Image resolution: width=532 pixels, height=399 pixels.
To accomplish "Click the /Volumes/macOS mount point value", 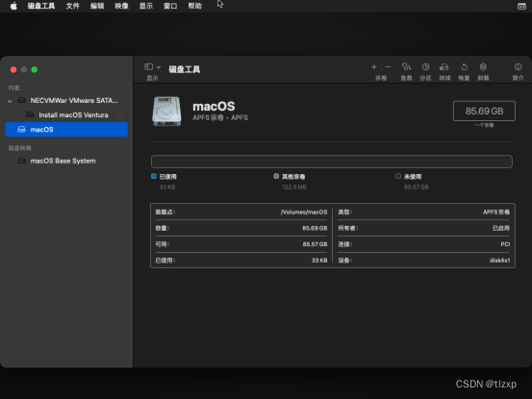I will click(304, 212).
